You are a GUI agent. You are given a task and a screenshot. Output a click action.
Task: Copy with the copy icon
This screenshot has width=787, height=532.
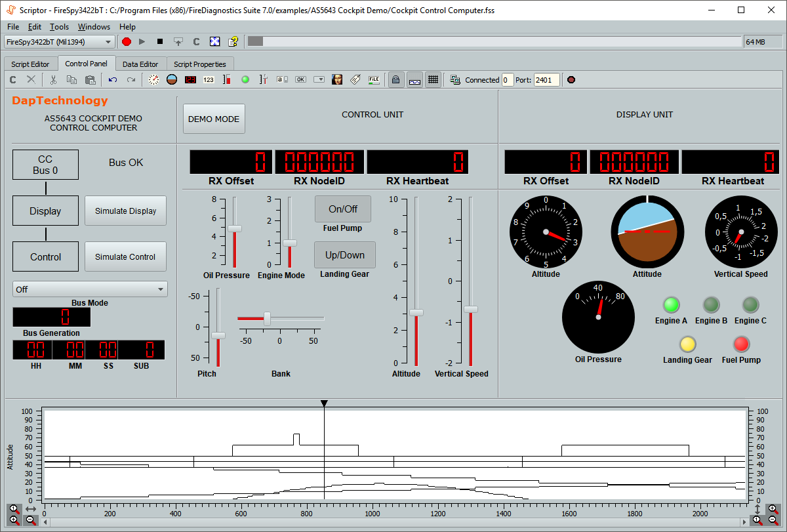71,80
